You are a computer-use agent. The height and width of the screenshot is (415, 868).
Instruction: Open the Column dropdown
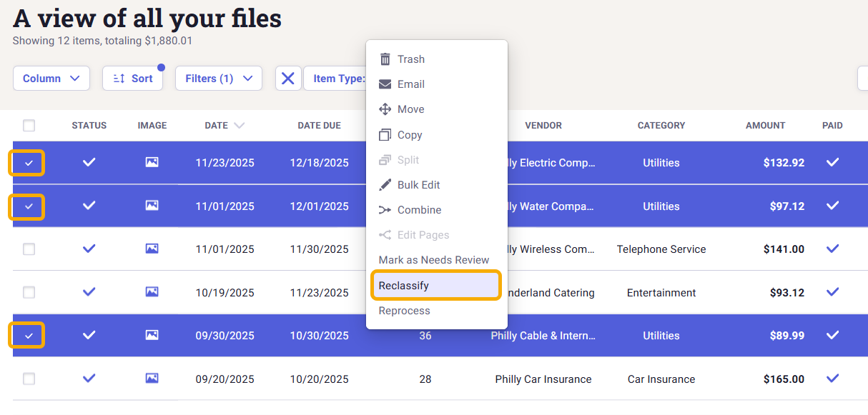[x=51, y=79]
